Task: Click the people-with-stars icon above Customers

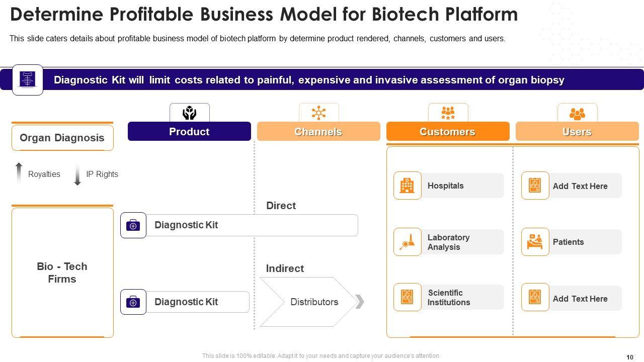Action: pos(448,113)
